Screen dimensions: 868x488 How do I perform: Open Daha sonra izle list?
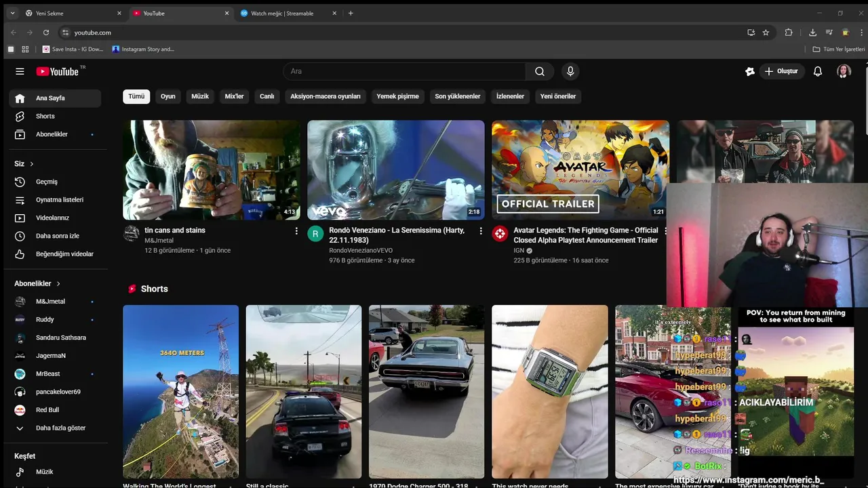pos(55,236)
